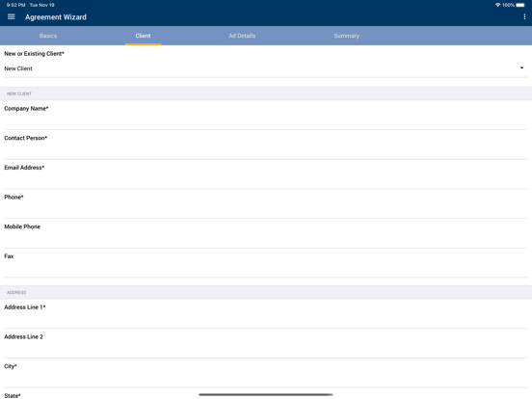This screenshot has height=399, width=532.
Task: Focus the Contact Person input field
Action: (x=266, y=151)
